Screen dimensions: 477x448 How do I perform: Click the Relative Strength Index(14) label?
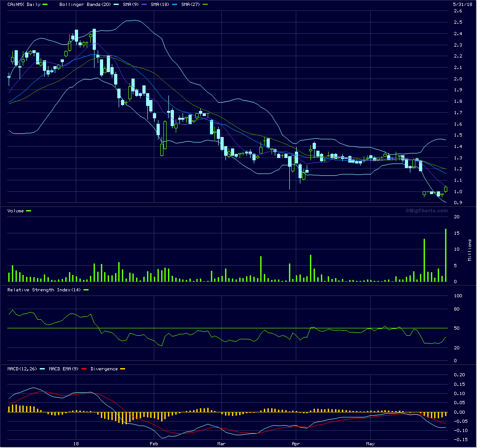pyautogui.click(x=44, y=290)
